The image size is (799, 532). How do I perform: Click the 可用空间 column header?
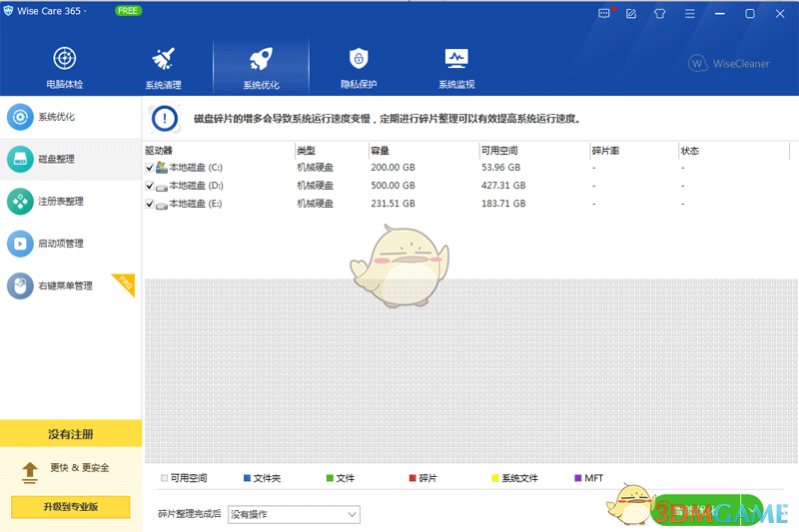[499, 151]
